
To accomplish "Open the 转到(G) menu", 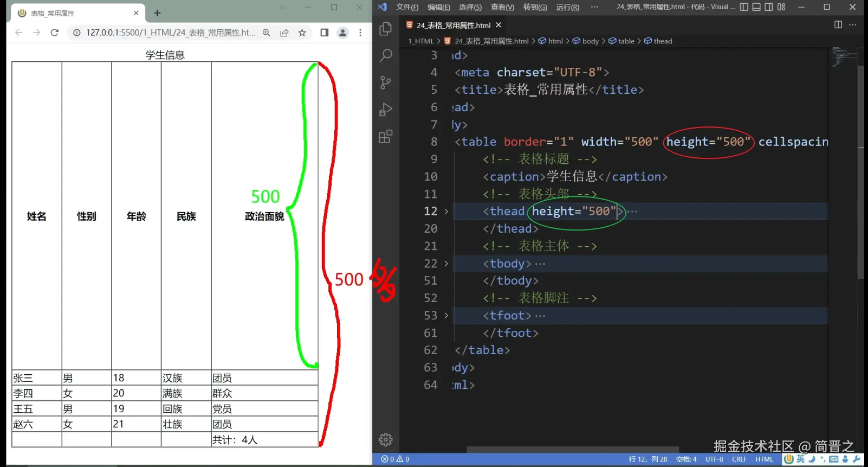I will click(x=535, y=7).
